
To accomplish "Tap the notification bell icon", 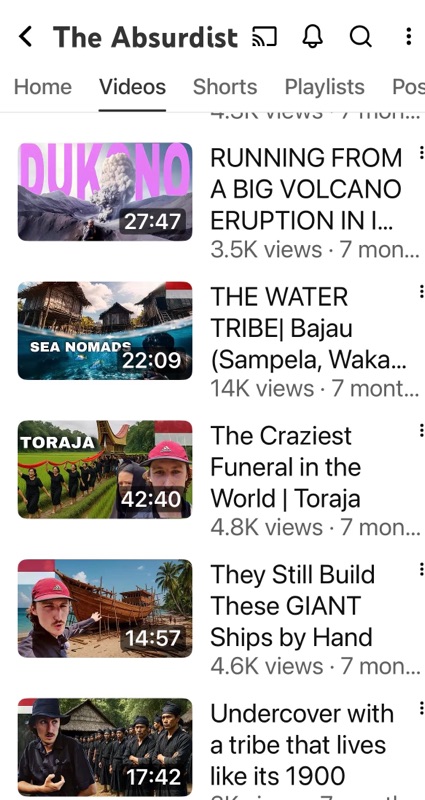I will click(313, 37).
